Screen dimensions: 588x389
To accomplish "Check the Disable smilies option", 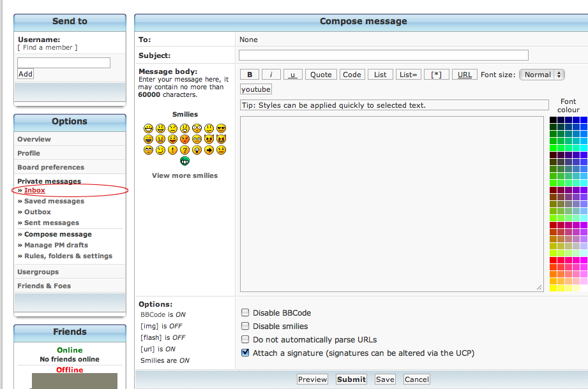I will (245, 327).
